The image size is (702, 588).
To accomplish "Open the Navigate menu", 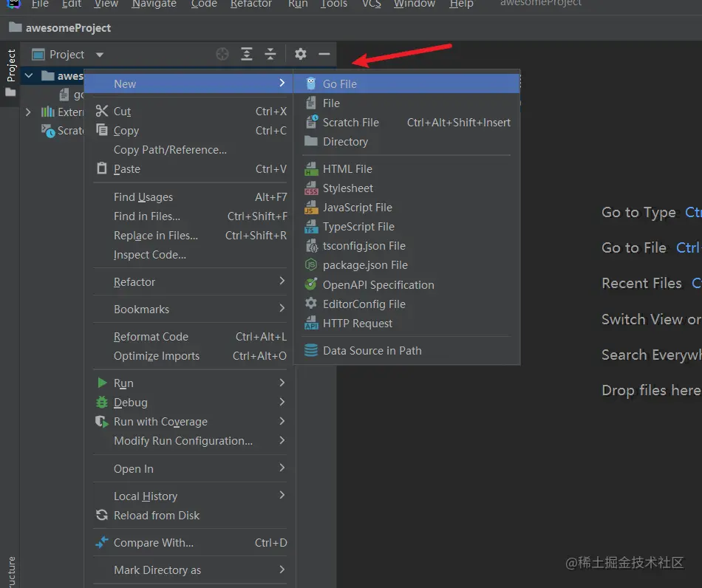I will click(x=154, y=4).
